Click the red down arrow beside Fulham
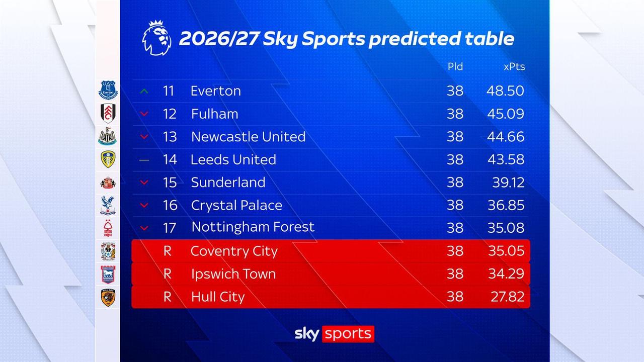This screenshot has height=362, width=644. pyautogui.click(x=144, y=114)
